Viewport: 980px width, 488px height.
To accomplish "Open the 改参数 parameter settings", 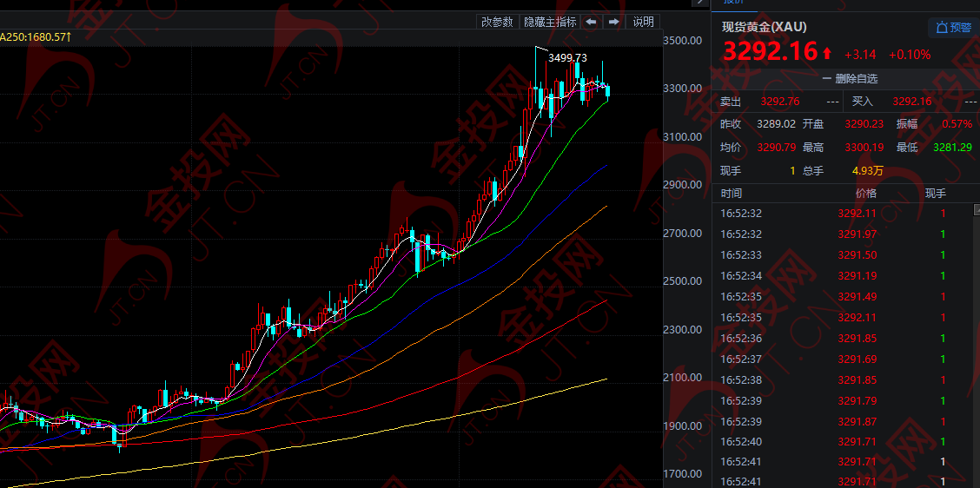I will pos(497,22).
